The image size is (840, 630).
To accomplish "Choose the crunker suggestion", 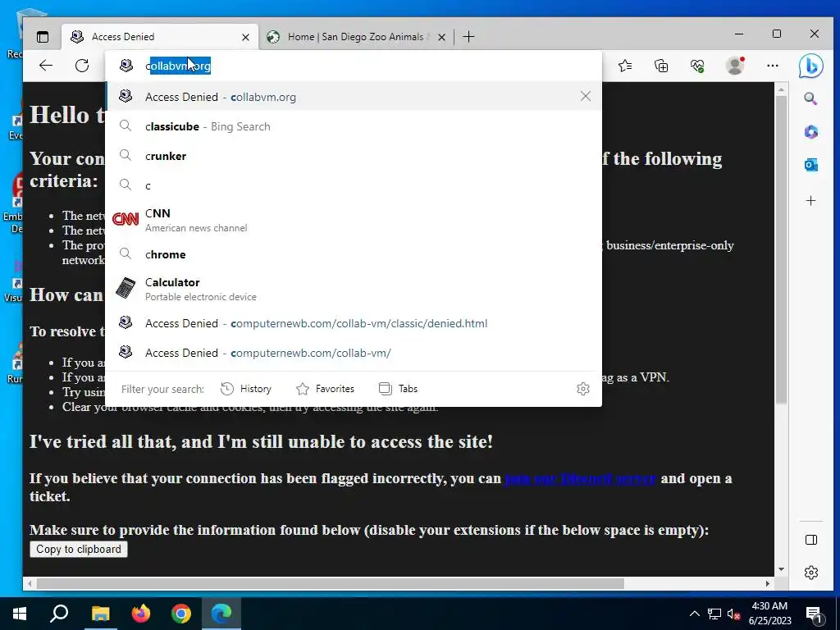I will click(x=354, y=156).
